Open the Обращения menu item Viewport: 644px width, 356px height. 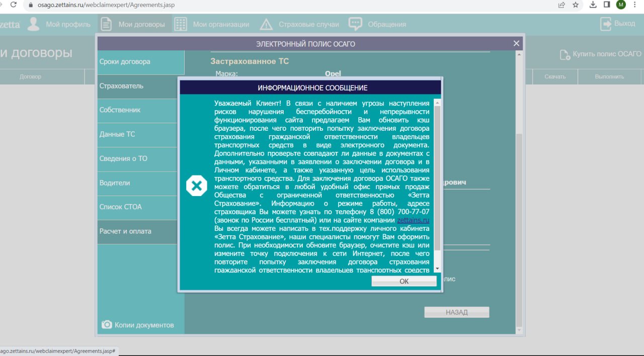pyautogui.click(x=387, y=24)
